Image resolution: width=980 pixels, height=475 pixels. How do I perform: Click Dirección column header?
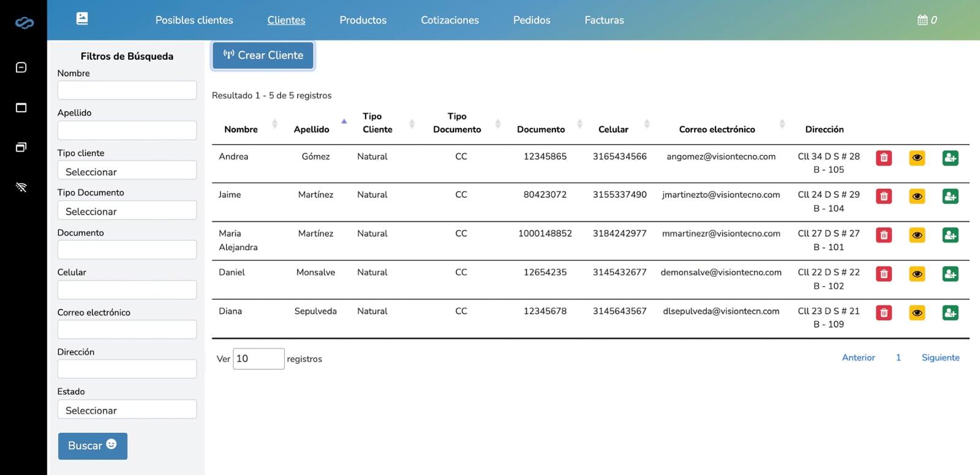click(824, 129)
